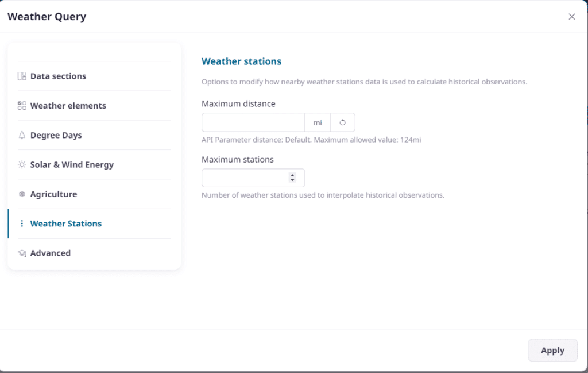The width and height of the screenshot is (588, 373).
Task: Select the Advanced graduation cap icon
Action: pyautogui.click(x=21, y=253)
